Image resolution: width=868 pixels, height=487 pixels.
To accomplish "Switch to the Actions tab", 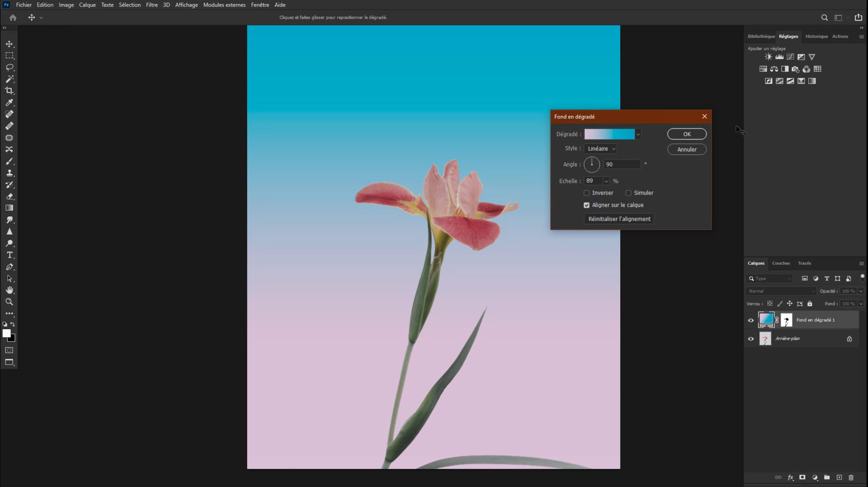I will tap(840, 36).
